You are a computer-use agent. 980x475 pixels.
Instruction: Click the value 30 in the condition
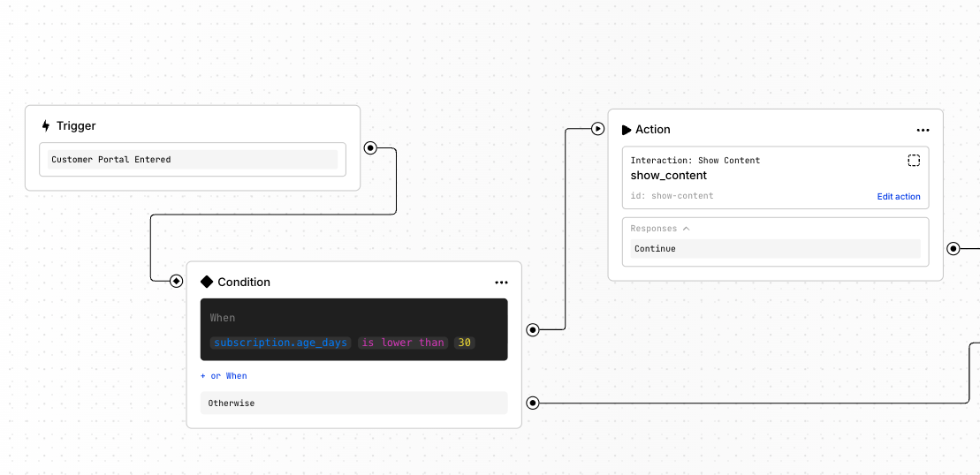tap(464, 343)
